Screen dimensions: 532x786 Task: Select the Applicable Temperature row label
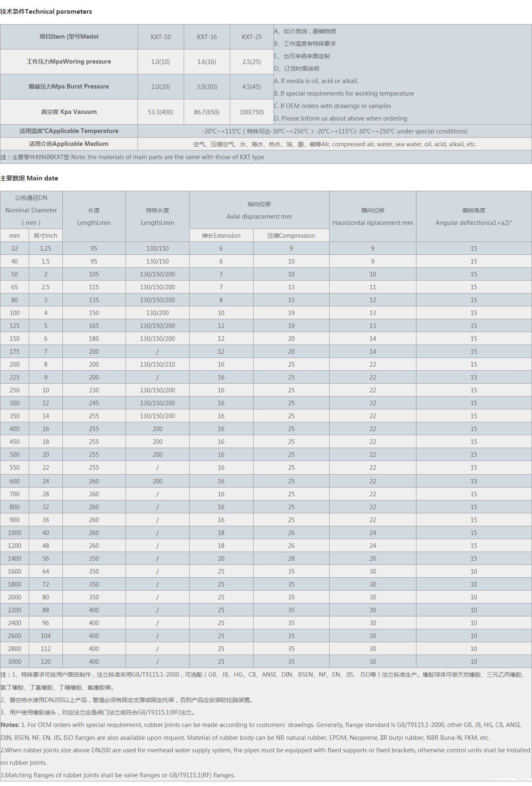click(x=69, y=131)
